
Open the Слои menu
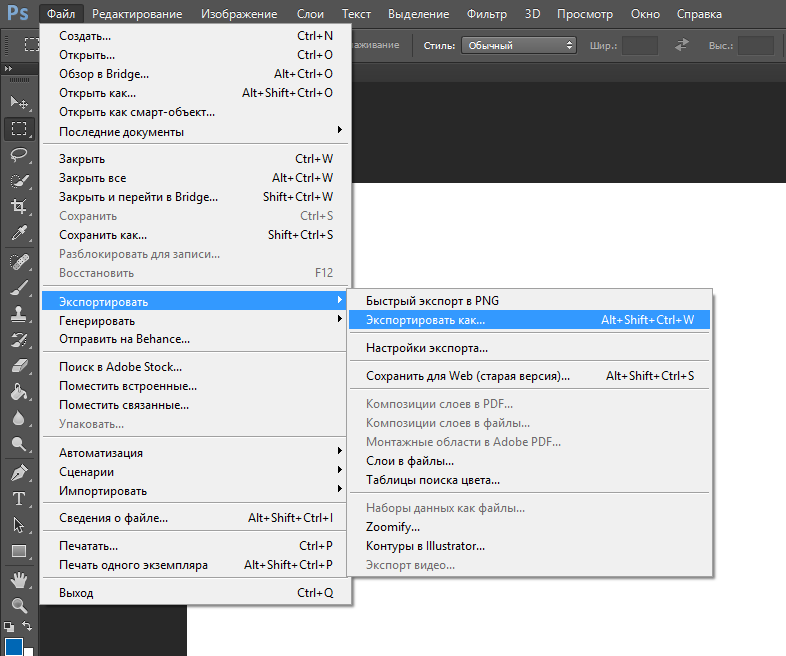click(310, 14)
